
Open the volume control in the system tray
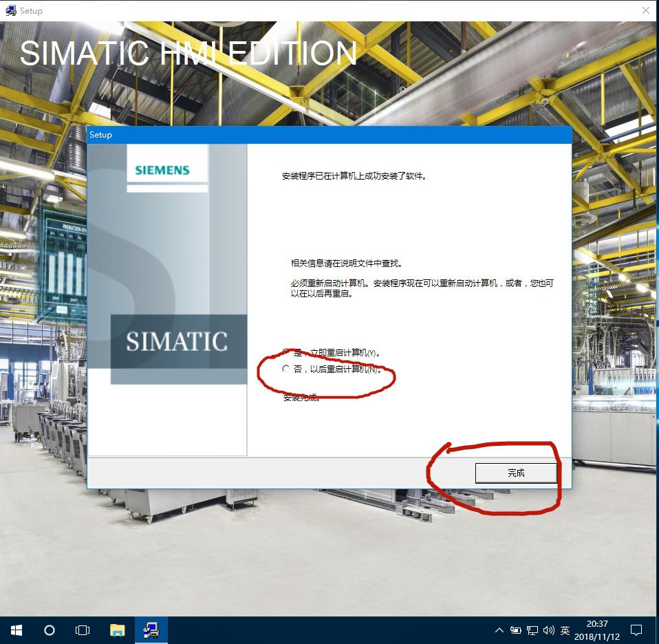(x=548, y=630)
